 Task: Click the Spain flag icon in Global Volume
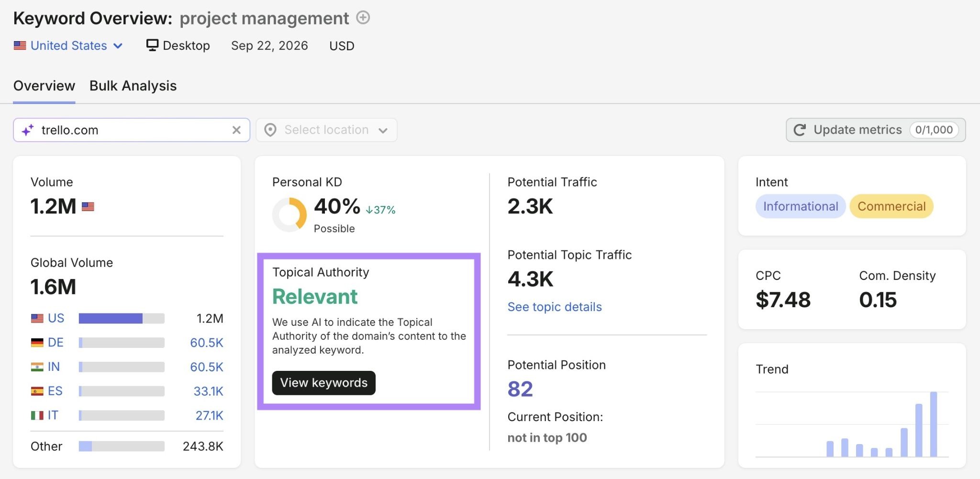click(37, 391)
